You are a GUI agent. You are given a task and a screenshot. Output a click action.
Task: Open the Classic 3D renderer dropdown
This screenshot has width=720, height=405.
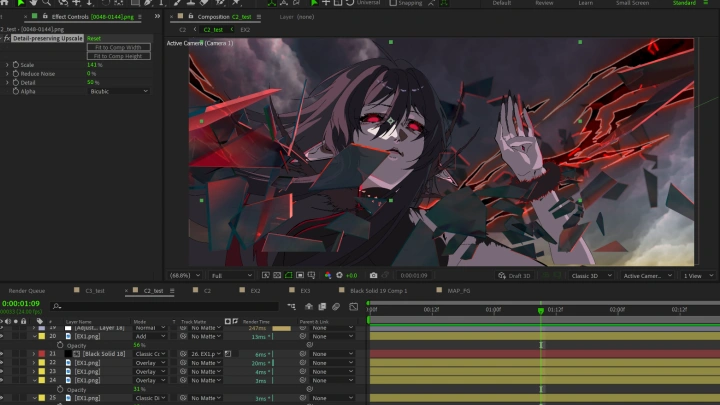pyautogui.click(x=591, y=276)
